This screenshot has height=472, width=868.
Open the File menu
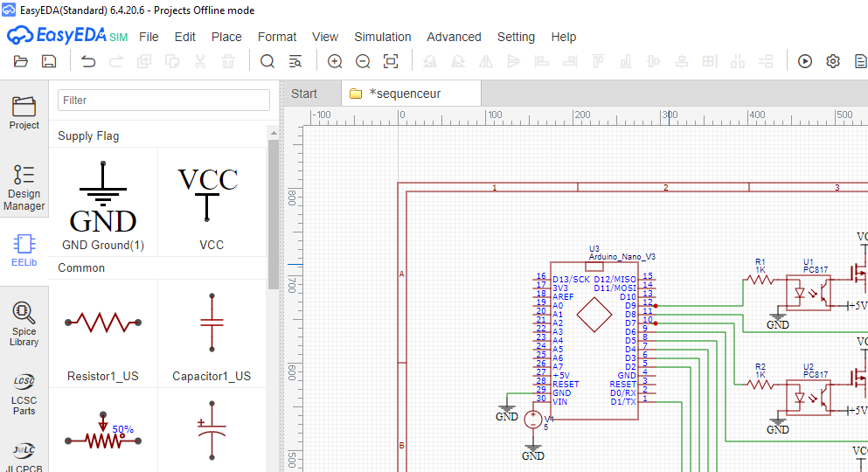click(x=149, y=37)
